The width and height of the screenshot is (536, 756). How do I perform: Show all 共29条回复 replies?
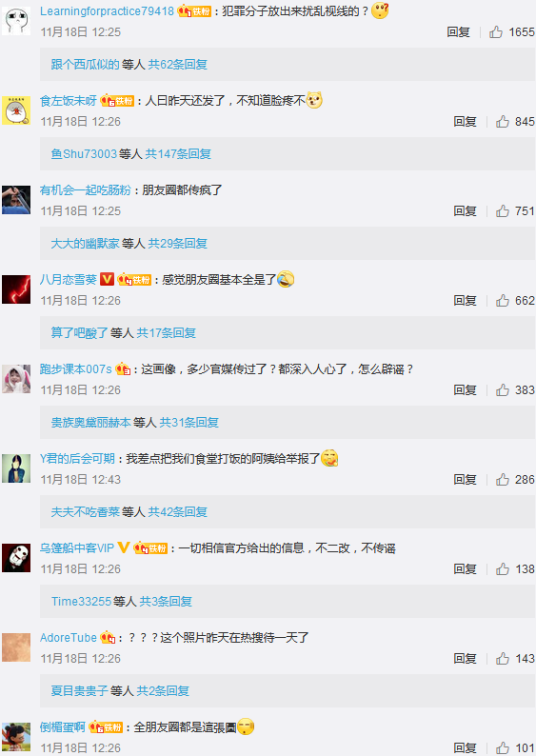pos(177,244)
